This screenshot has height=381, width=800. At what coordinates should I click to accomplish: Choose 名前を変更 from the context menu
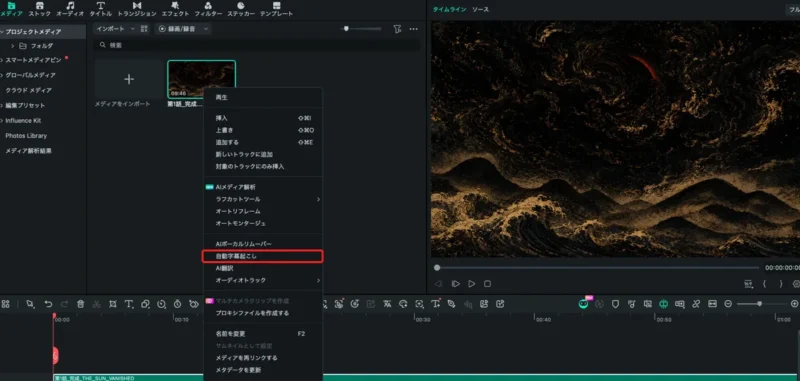pyautogui.click(x=263, y=334)
